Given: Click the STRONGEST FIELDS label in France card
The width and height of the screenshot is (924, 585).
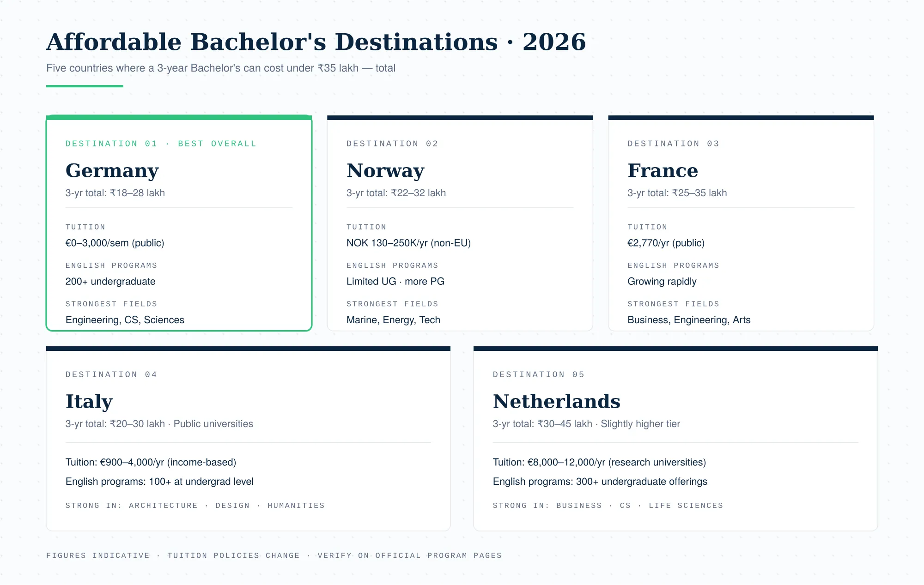Looking at the screenshot, I should [x=673, y=304].
